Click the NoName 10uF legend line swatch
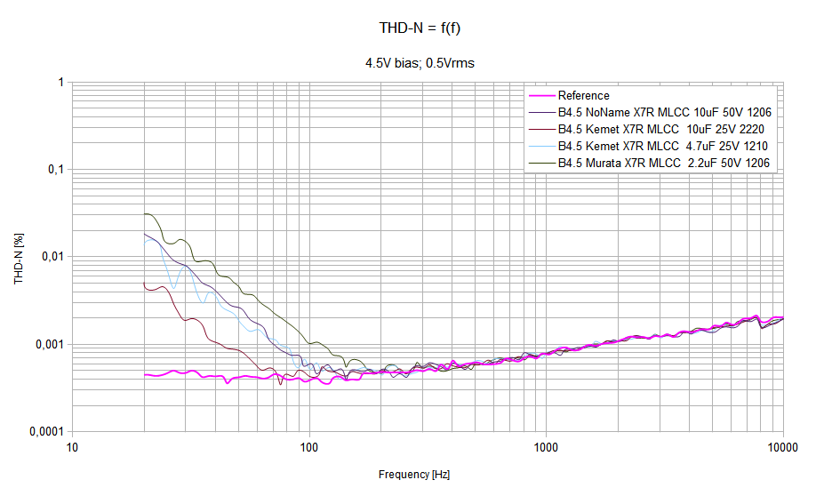This screenshot has height=504, width=840. click(x=541, y=113)
